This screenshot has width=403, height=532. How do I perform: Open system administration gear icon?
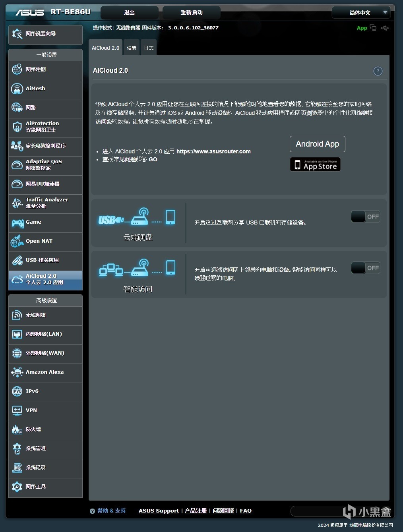tap(17, 448)
